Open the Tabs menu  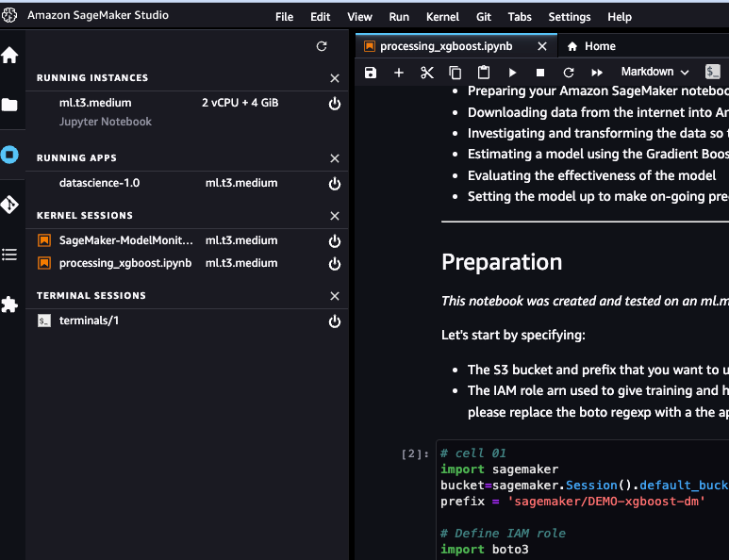pos(520,17)
